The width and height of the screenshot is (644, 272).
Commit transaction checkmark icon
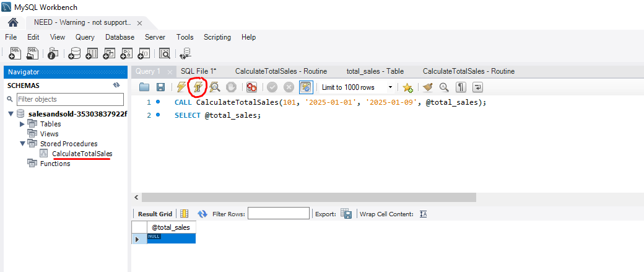(272, 87)
